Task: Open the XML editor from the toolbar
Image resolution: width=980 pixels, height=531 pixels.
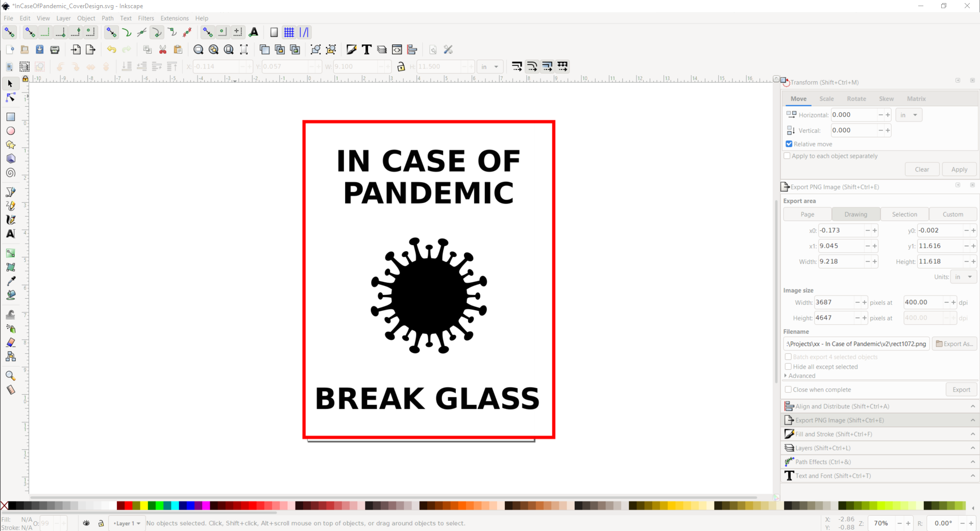Action: coord(397,50)
